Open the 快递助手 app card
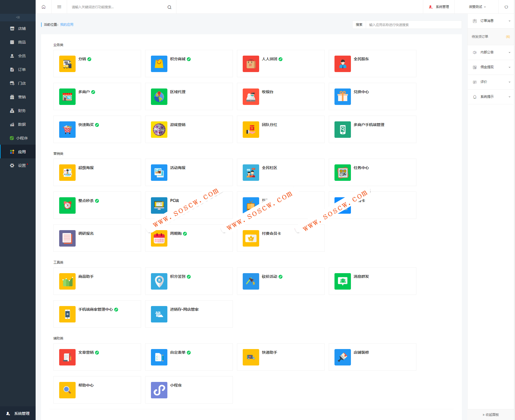The image size is (515, 420). pos(281,357)
